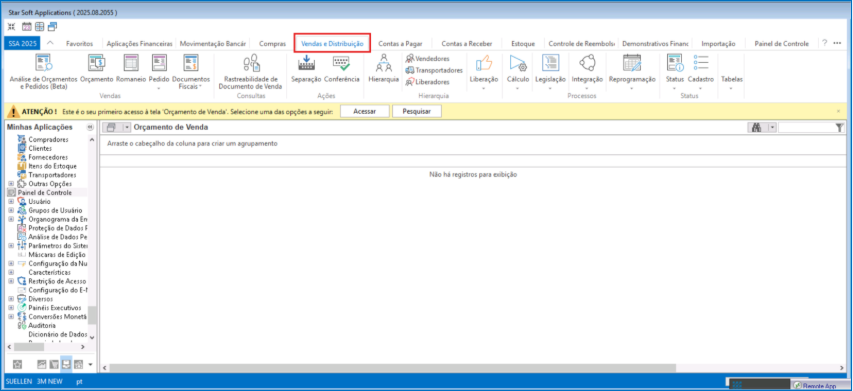Open the Hierarquia icon
Image resolution: width=853 pixels, height=391 pixels.
(384, 69)
